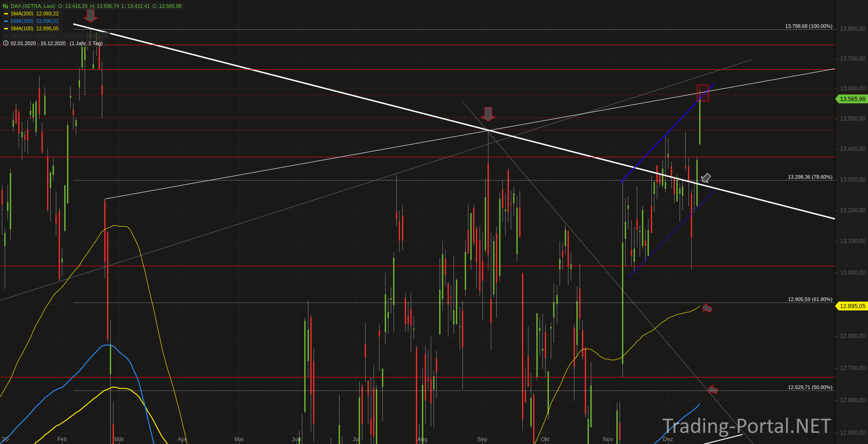Open the SMA(200) indicator label
Viewport: 868px width, 444px height.
[x=22, y=13]
